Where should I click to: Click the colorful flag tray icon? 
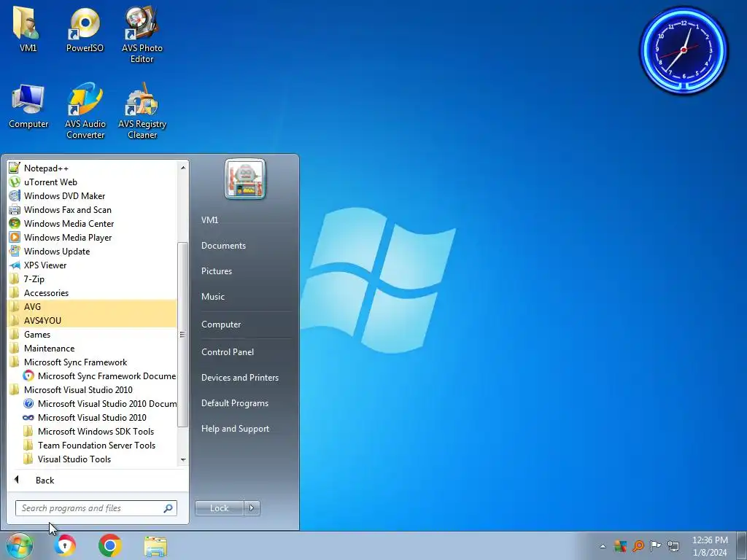620,545
